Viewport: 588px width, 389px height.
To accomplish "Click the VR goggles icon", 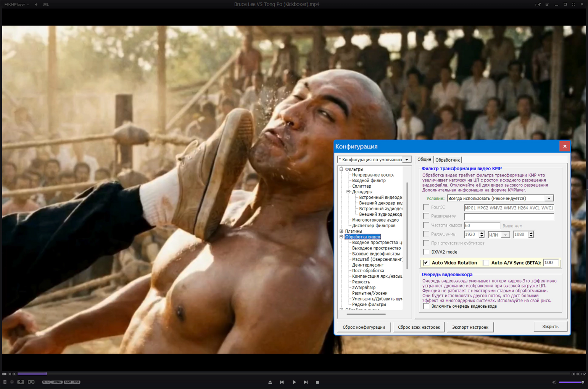I will coord(31,382).
